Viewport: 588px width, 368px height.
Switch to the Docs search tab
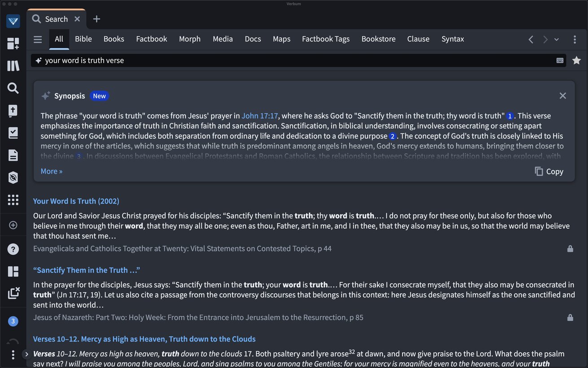pos(253,39)
